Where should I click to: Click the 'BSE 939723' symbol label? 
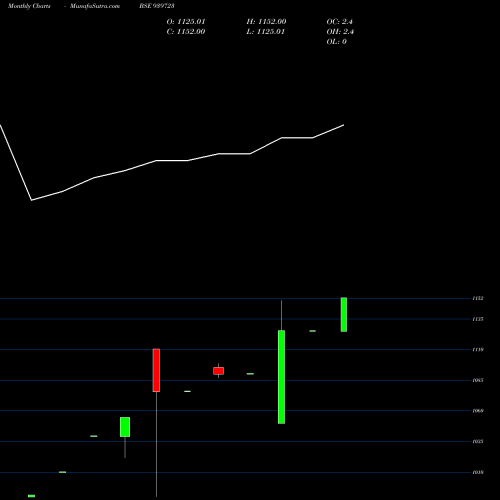[x=157, y=6]
